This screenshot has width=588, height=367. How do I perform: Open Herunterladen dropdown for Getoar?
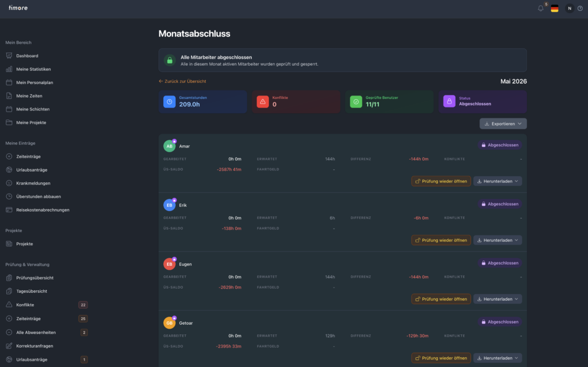coord(498,358)
